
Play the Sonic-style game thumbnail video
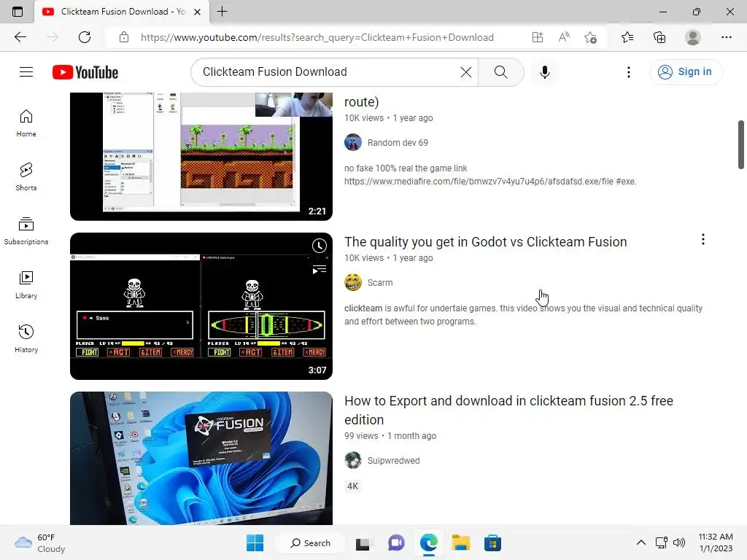[201, 157]
